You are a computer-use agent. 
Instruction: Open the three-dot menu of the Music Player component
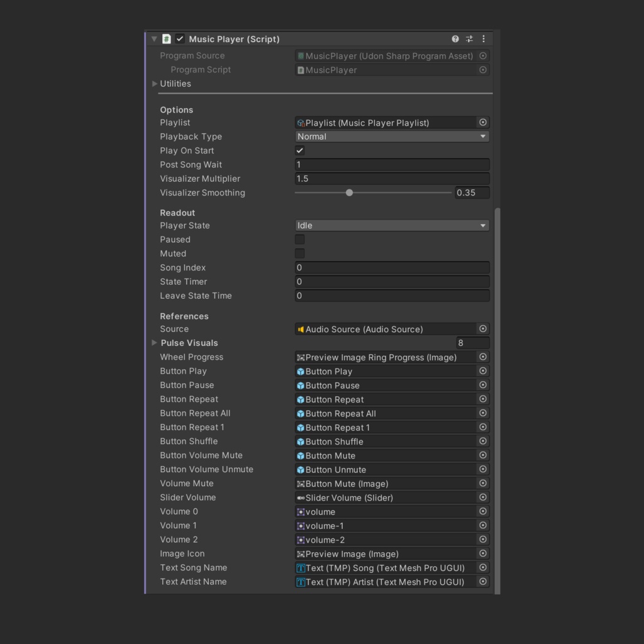tap(484, 39)
